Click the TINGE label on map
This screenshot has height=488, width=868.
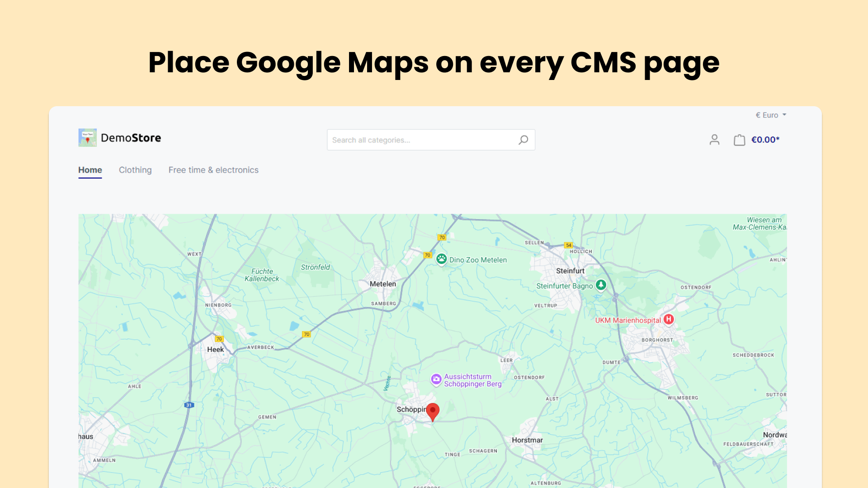453,455
